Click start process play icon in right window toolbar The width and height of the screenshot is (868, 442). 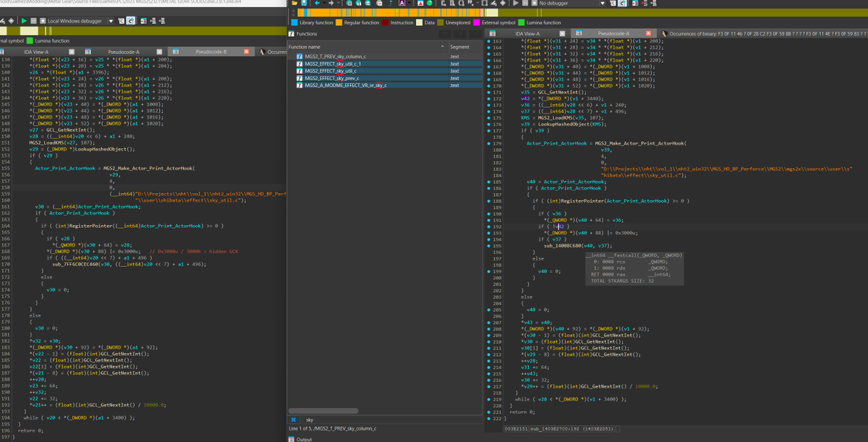[516, 4]
